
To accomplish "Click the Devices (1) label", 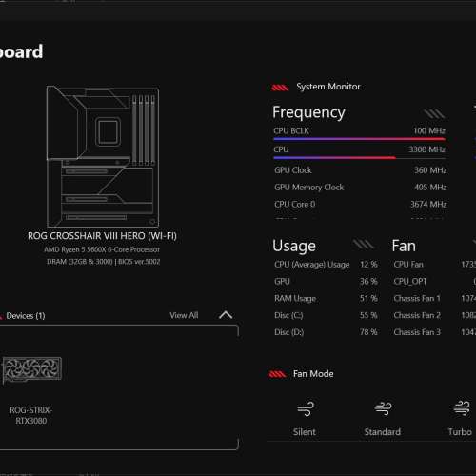I will coord(26,316).
